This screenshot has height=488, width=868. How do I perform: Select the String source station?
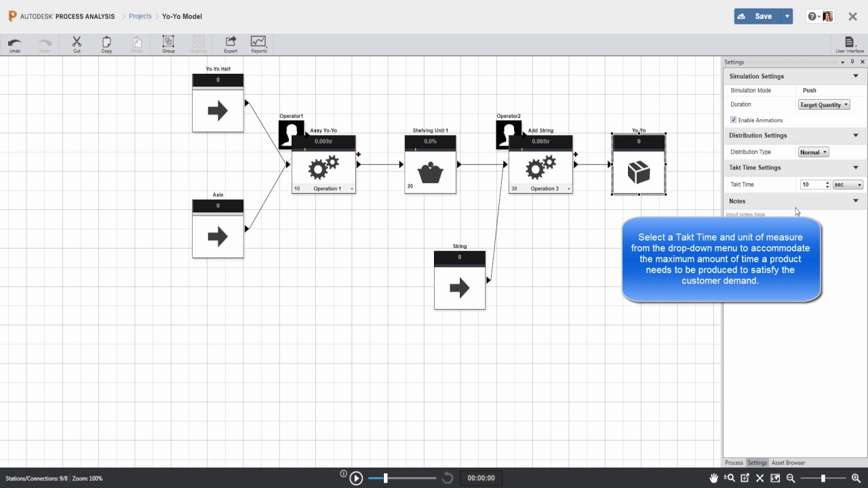460,280
